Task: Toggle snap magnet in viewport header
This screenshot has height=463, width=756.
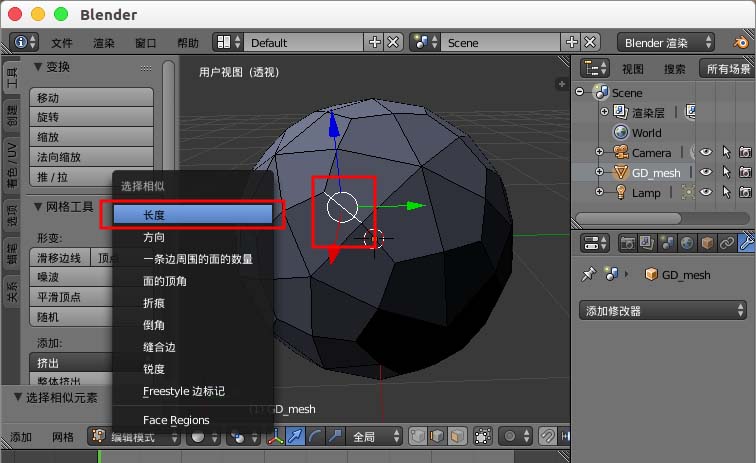Action: [x=548, y=436]
